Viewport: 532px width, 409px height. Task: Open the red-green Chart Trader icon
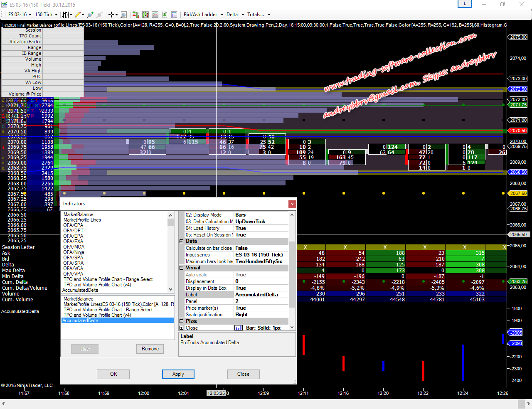[x=135, y=15]
